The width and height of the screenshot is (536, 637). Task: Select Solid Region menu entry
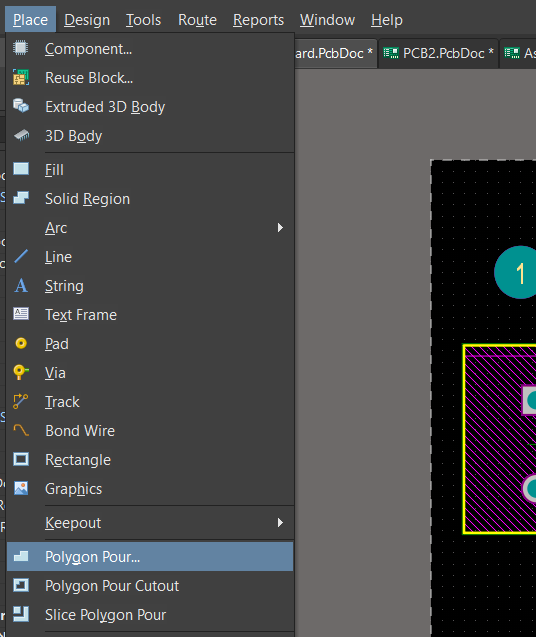[150, 199]
